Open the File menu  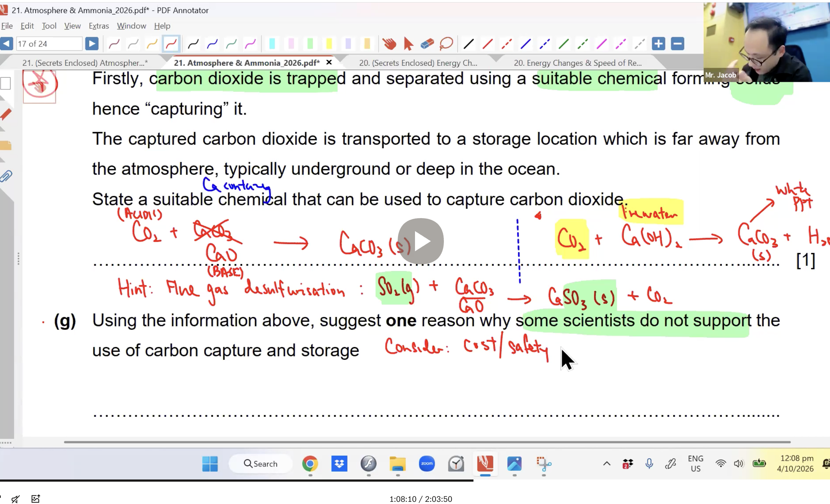tap(7, 26)
